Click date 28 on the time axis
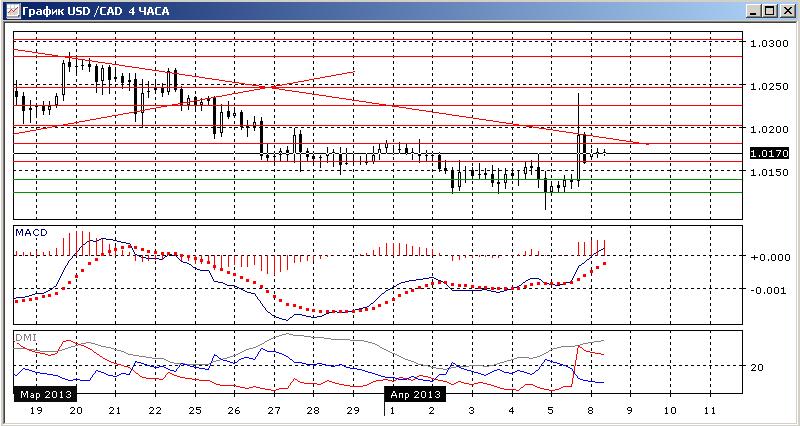Viewport: 800px width, 426px height. [x=313, y=410]
